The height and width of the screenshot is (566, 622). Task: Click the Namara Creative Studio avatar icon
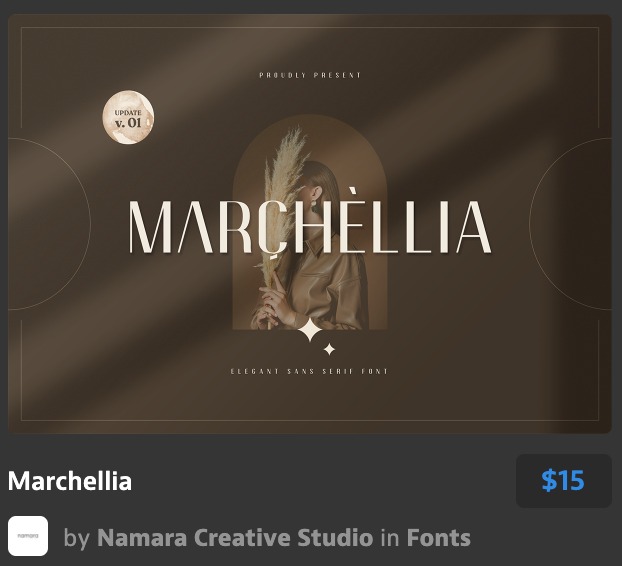(28, 536)
